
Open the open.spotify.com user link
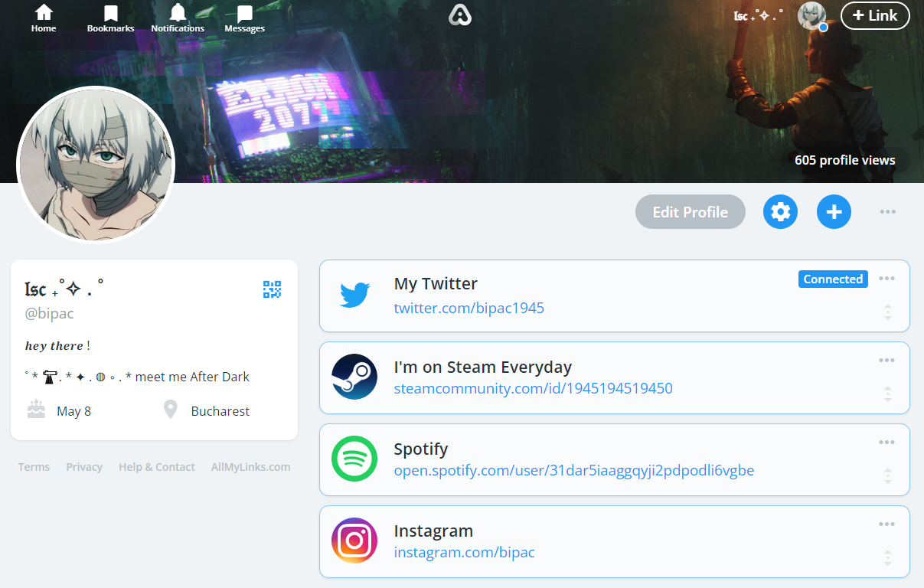[x=573, y=470]
